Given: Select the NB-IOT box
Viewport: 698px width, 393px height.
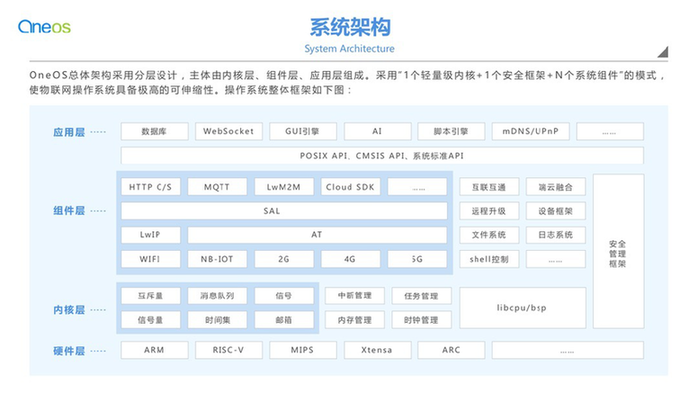Looking at the screenshot, I should [x=217, y=259].
